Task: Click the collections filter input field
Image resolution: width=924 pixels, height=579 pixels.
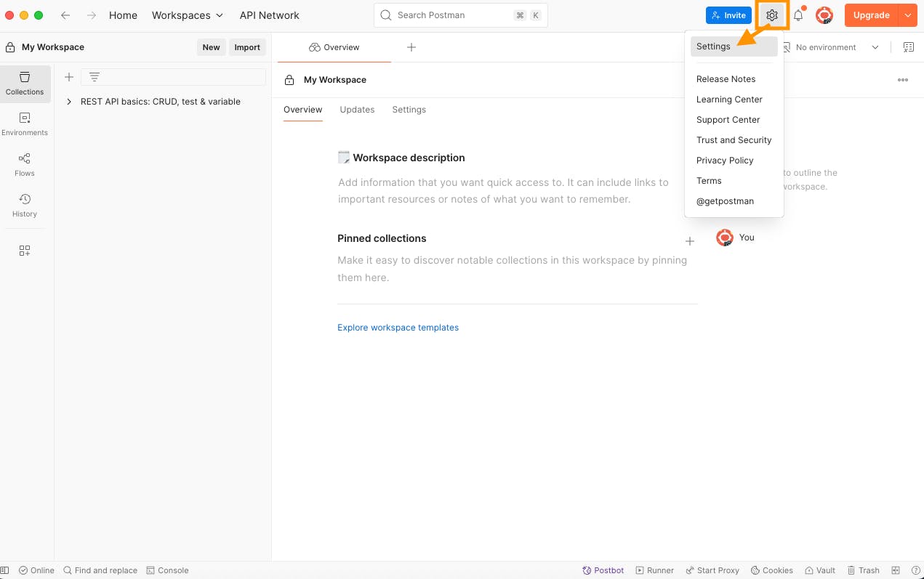Action: (x=173, y=77)
